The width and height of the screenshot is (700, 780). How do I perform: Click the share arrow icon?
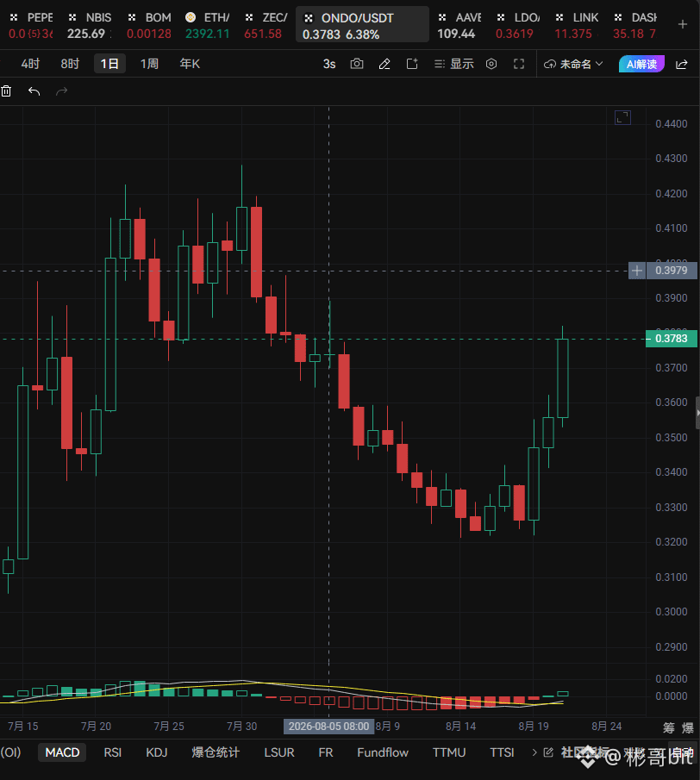[x=682, y=64]
